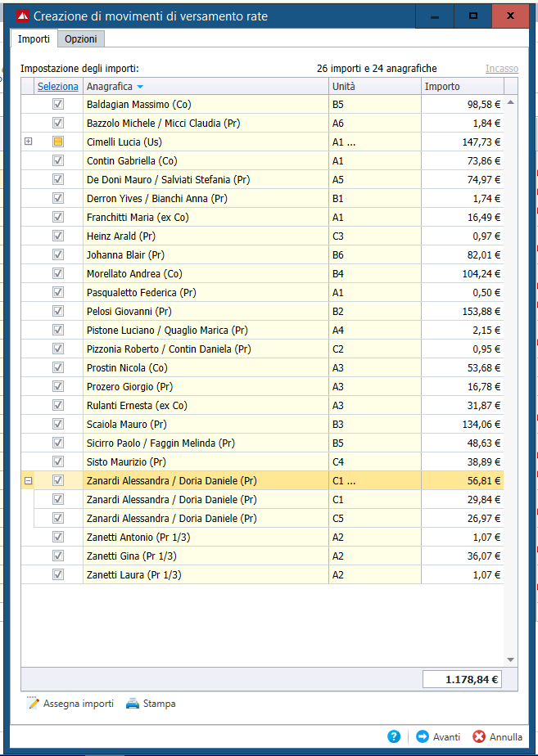Click the pencil icon of Assegna importi
This screenshot has height=756, width=538.
32,704
